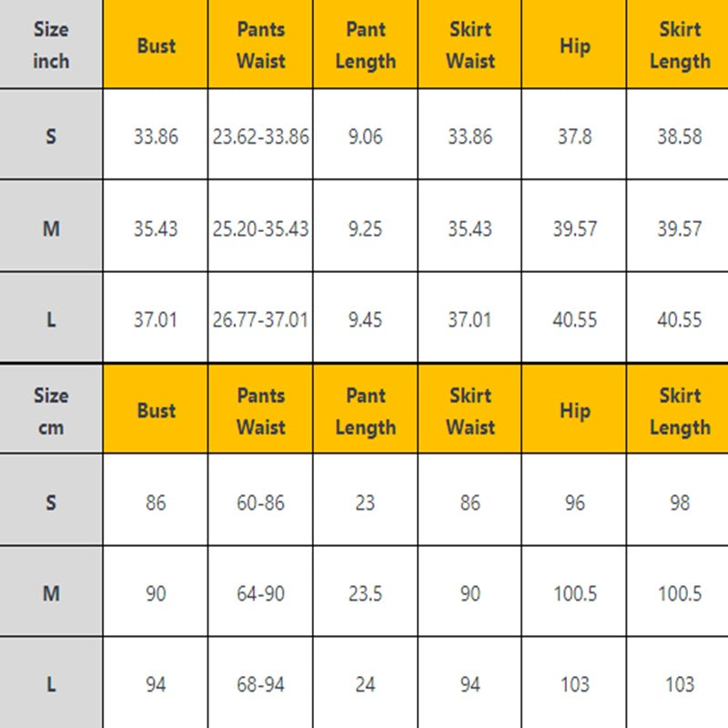Viewport: 728px width, 728px height.
Task: Click the 23.62-33.86 pants waist cell
Action: coord(260,137)
